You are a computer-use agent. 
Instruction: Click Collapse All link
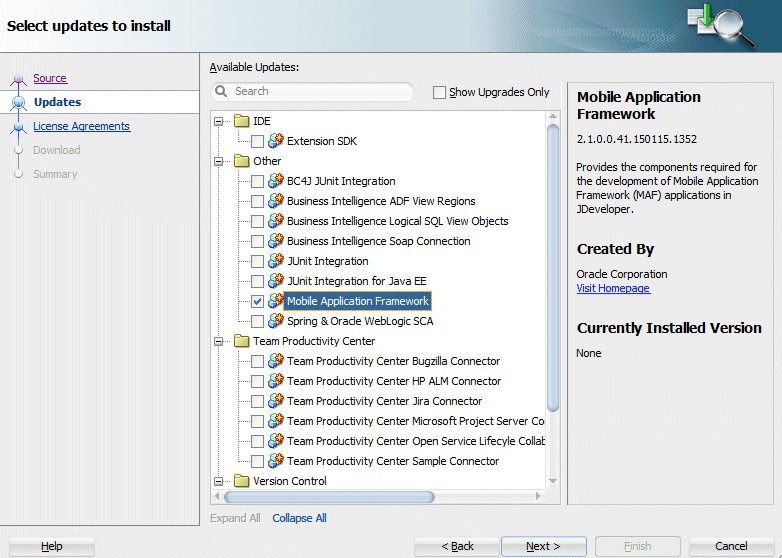(x=299, y=518)
